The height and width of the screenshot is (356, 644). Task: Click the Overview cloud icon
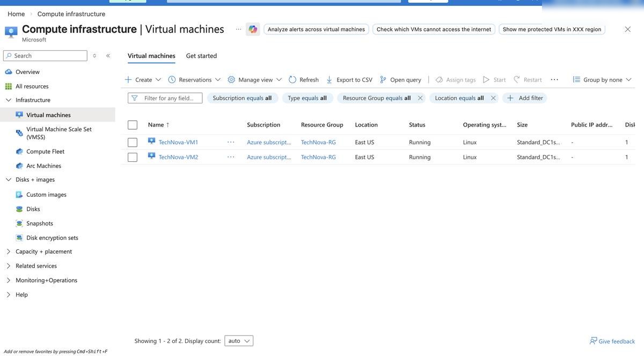[8, 72]
